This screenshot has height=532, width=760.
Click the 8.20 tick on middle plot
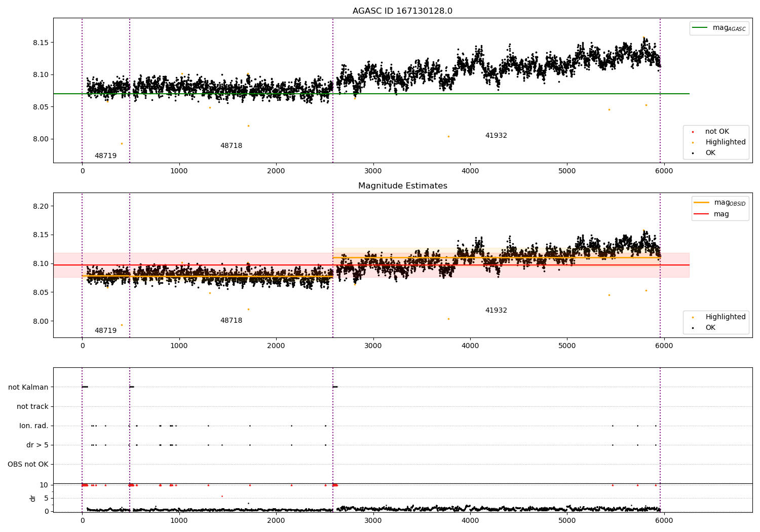point(41,206)
